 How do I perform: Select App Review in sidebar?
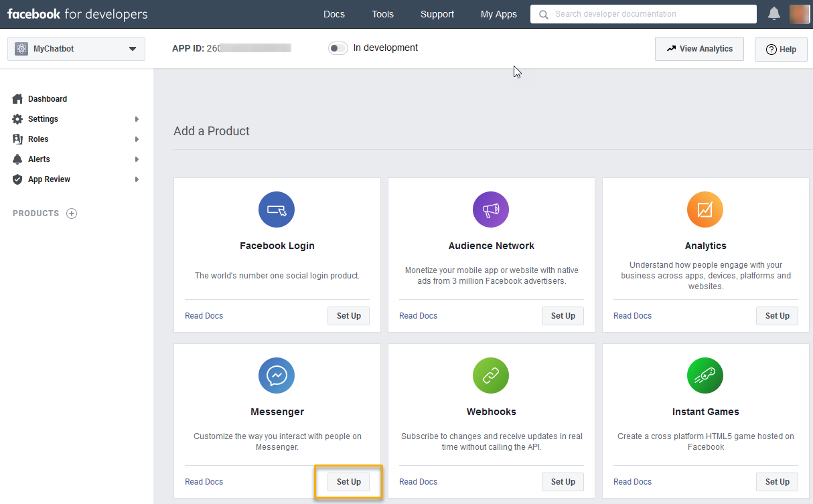(49, 179)
